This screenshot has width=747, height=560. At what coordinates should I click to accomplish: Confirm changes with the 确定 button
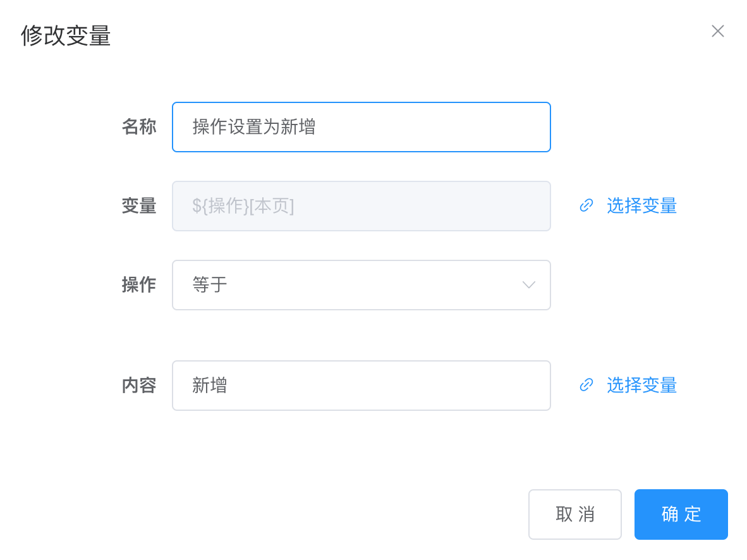click(x=681, y=514)
